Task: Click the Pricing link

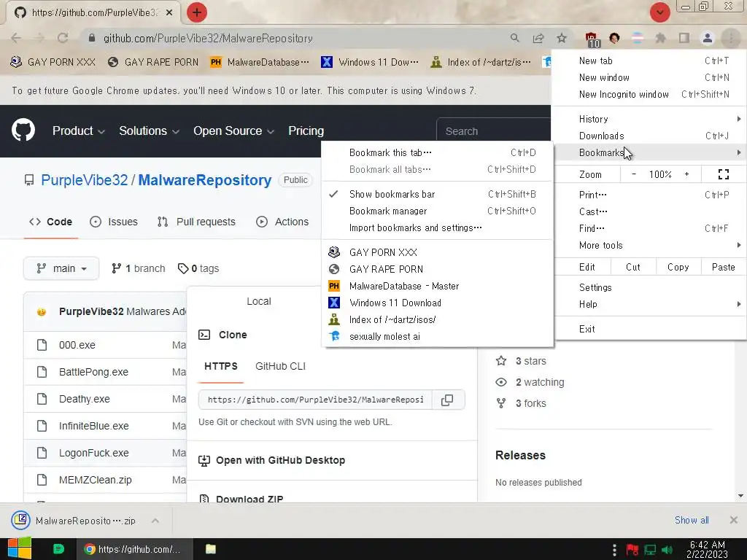Action: point(306,131)
